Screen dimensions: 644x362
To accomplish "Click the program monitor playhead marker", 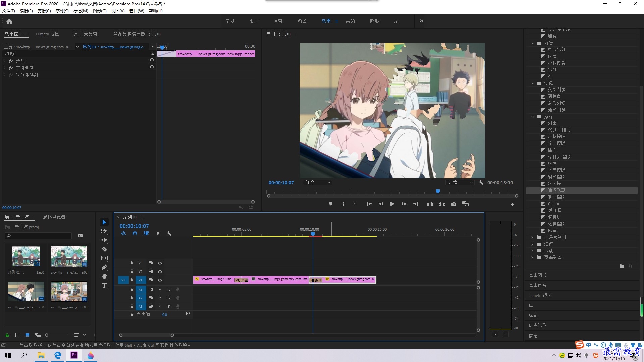I will coord(438,191).
